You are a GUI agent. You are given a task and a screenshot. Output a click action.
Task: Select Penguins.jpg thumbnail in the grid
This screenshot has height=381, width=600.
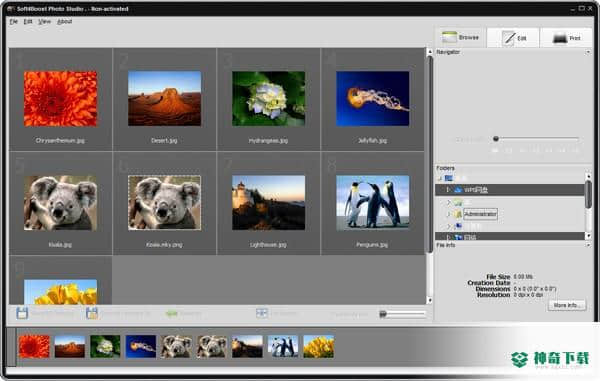[373, 203]
